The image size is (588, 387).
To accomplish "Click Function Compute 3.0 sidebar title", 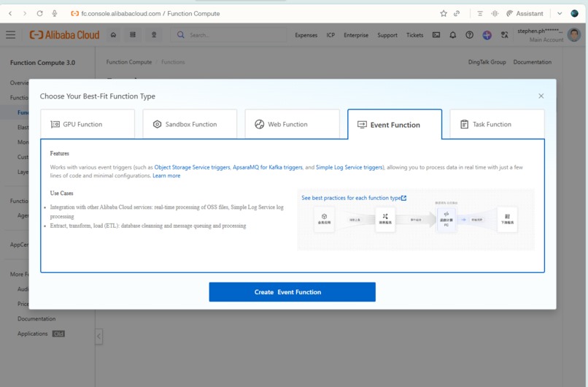I will coord(42,63).
